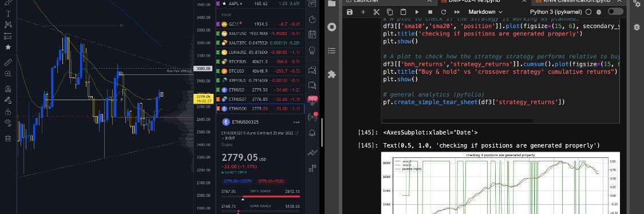Screen dimensions: 644x214
Task: Open the prediction and measurement tools
Action: (8, 35)
